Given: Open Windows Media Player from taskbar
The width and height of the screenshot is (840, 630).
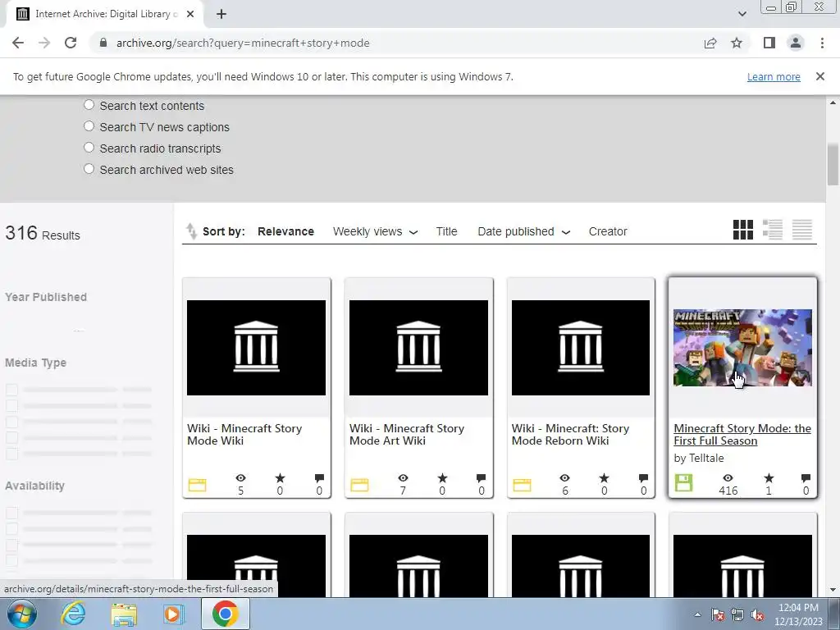Looking at the screenshot, I should point(173,614).
